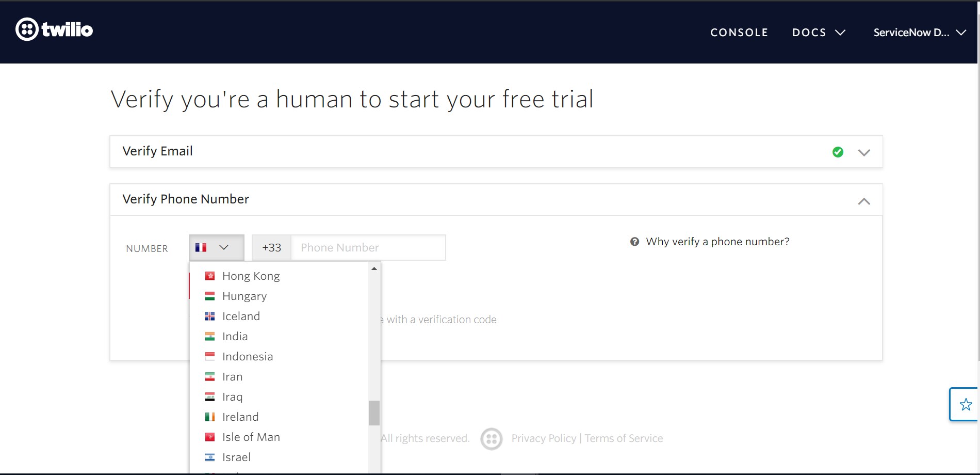Open the DOCS dropdown menu
The height and width of the screenshot is (475, 980).
coord(819,32)
